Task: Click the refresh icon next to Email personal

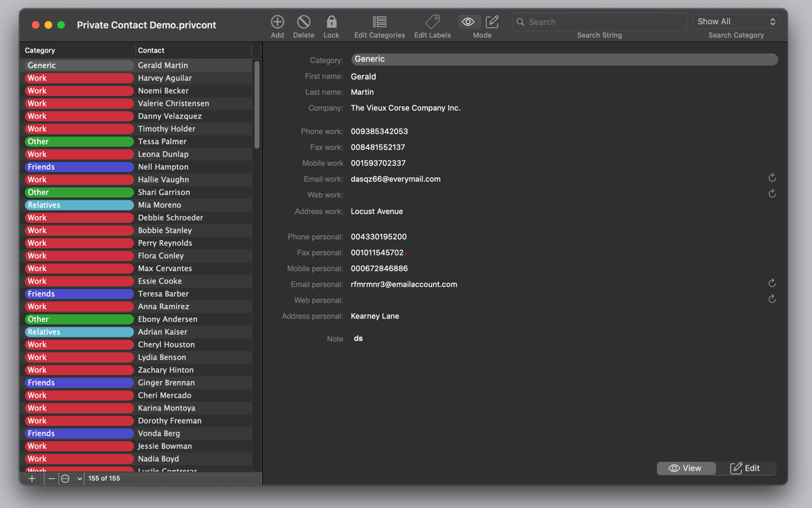Action: [x=772, y=284]
